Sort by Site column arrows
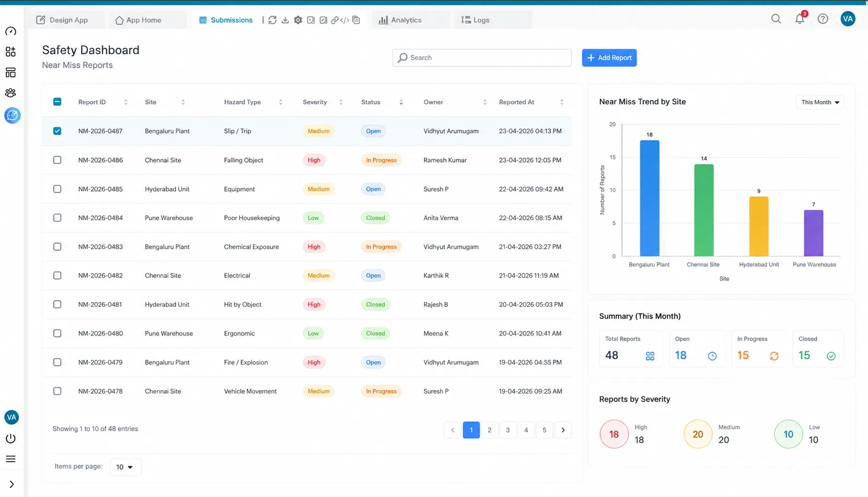Screen dimensions: 868x497 tap(183, 102)
